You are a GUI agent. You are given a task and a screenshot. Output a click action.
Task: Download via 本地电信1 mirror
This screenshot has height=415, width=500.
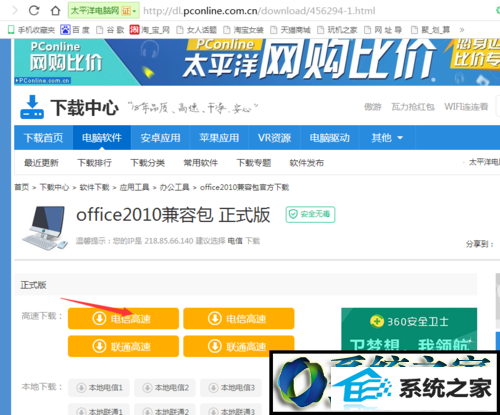point(99,388)
